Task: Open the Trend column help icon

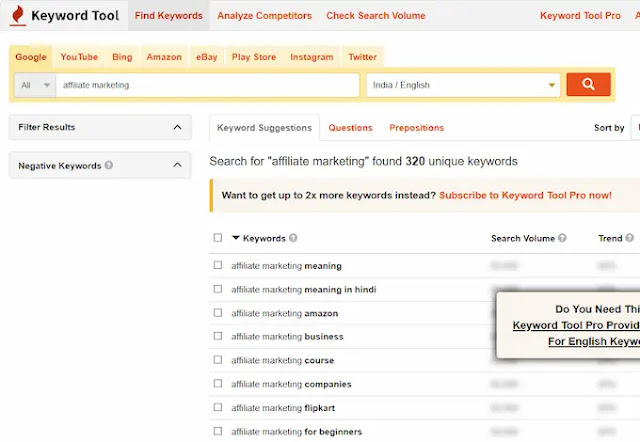Action: click(629, 238)
